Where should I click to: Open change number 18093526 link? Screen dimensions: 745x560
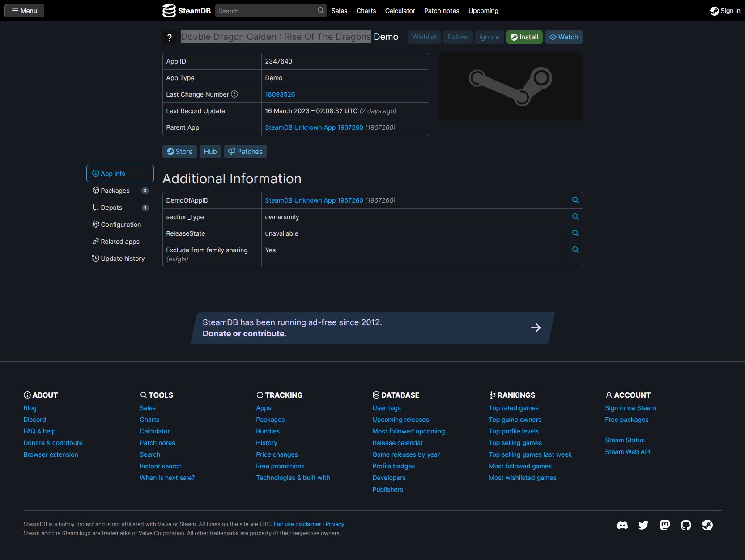280,94
